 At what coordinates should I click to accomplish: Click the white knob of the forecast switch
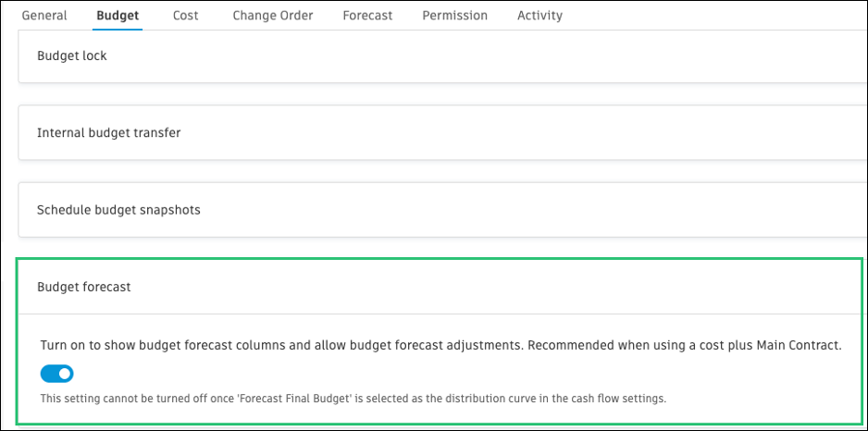pos(64,374)
